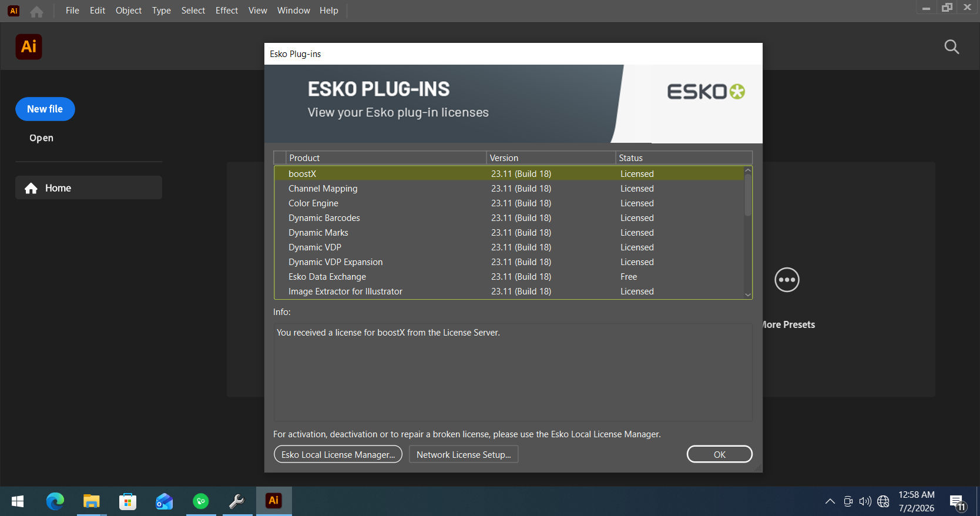Click the home icon in the menu bar

coord(36,11)
